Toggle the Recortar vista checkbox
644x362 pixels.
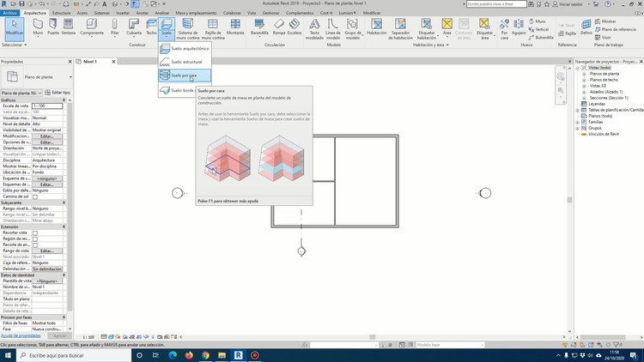(x=35, y=232)
